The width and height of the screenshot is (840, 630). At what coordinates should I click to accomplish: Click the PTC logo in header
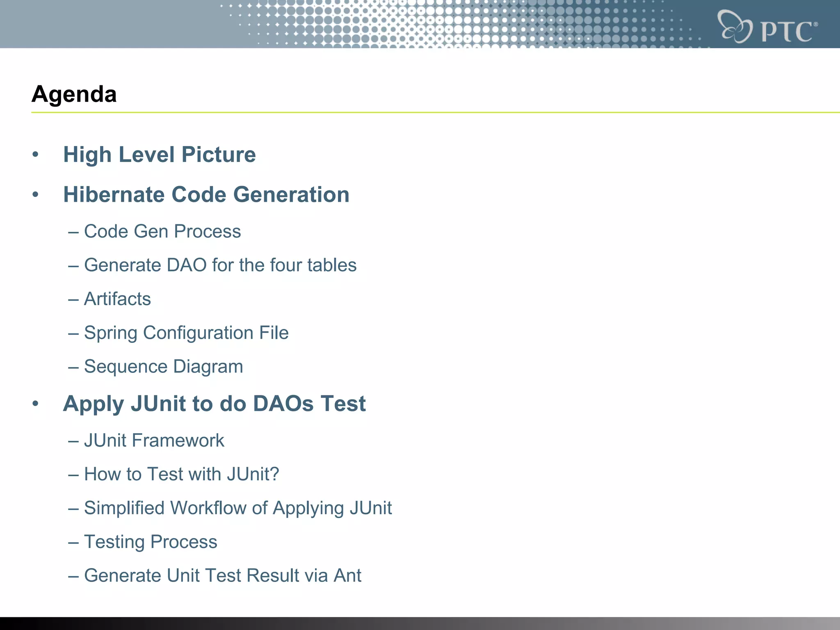tap(767, 27)
